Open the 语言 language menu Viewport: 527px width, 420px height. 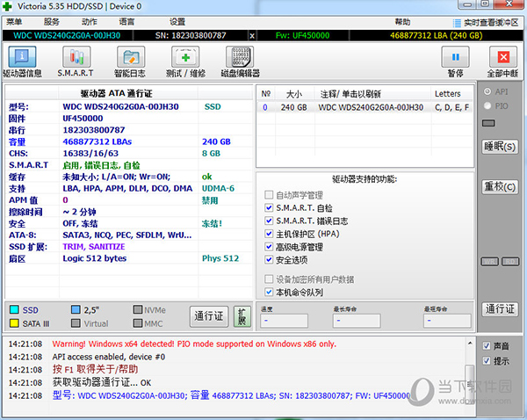pyautogui.click(x=126, y=21)
